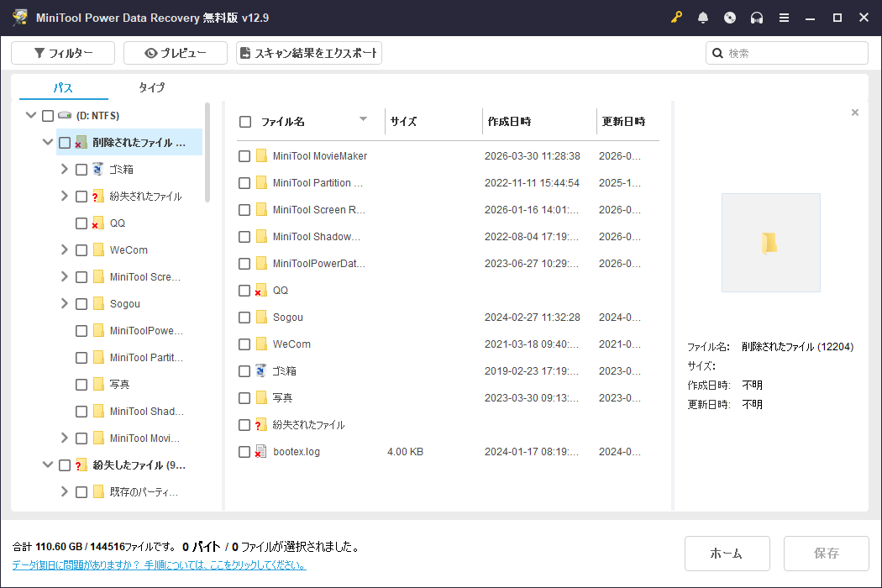Click the ファイル名 column sort arrow
The height and width of the screenshot is (588, 882).
(363, 118)
